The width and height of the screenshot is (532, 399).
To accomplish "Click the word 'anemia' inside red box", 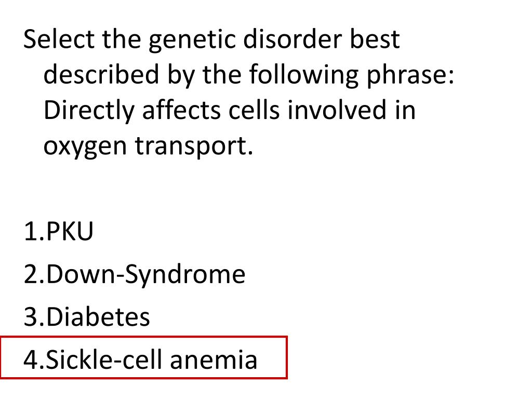I will pyautogui.click(x=214, y=360).
